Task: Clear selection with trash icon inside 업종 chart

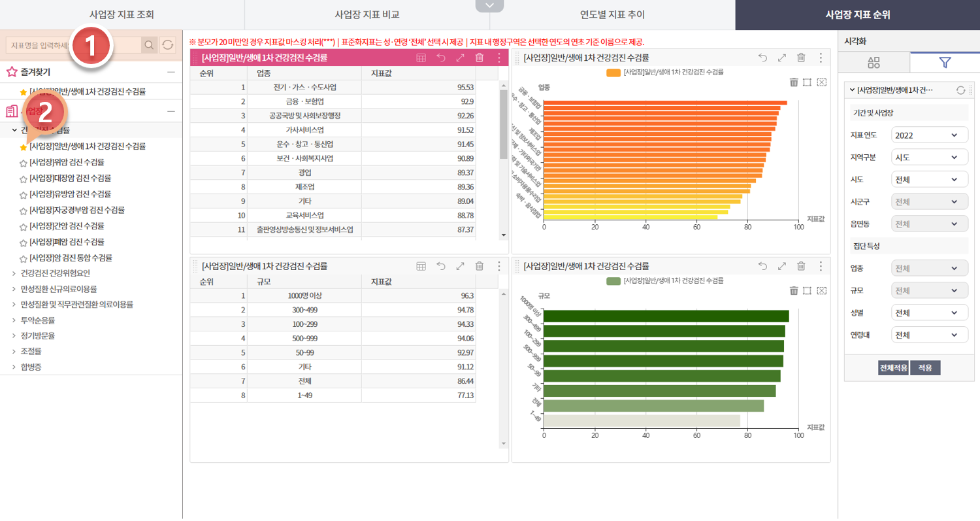Action: coord(794,82)
